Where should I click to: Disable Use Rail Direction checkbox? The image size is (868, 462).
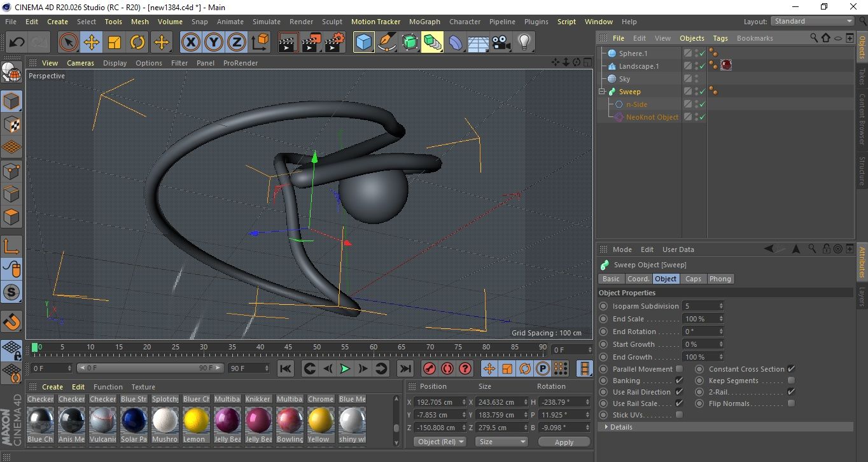(679, 392)
